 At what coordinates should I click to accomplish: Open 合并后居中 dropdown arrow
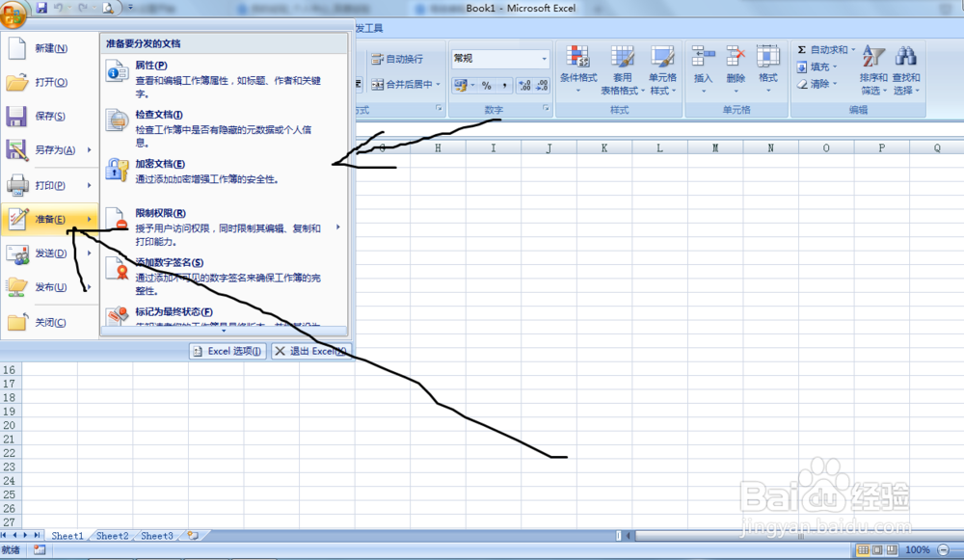(x=439, y=84)
